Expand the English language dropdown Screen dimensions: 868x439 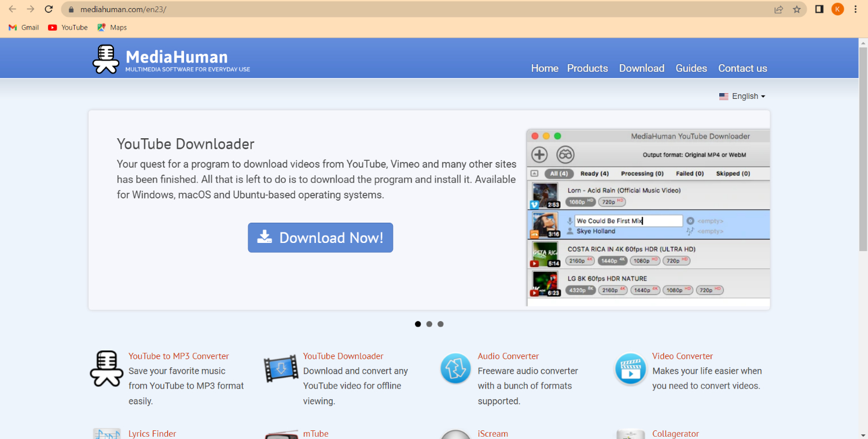[x=742, y=97]
